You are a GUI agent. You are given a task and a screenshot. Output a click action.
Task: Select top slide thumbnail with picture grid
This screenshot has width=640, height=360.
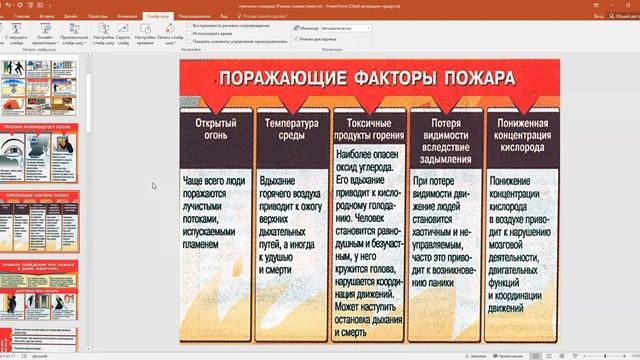(x=39, y=87)
